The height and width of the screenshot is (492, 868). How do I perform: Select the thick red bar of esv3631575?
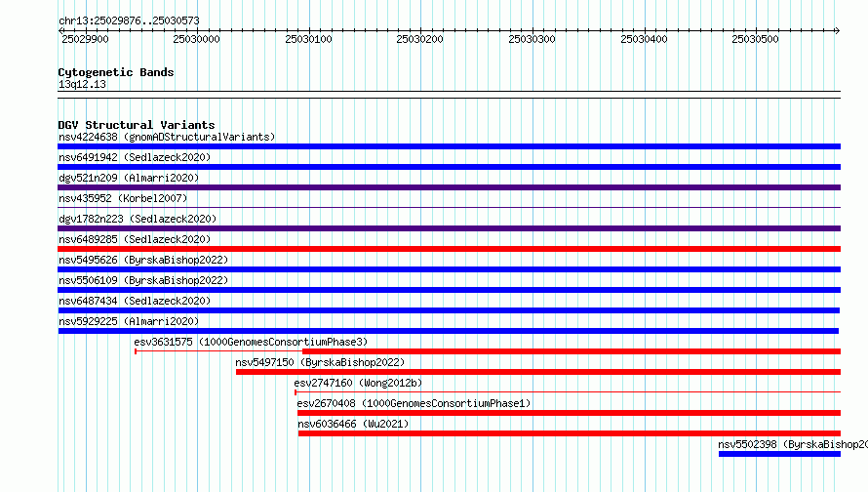572,351
